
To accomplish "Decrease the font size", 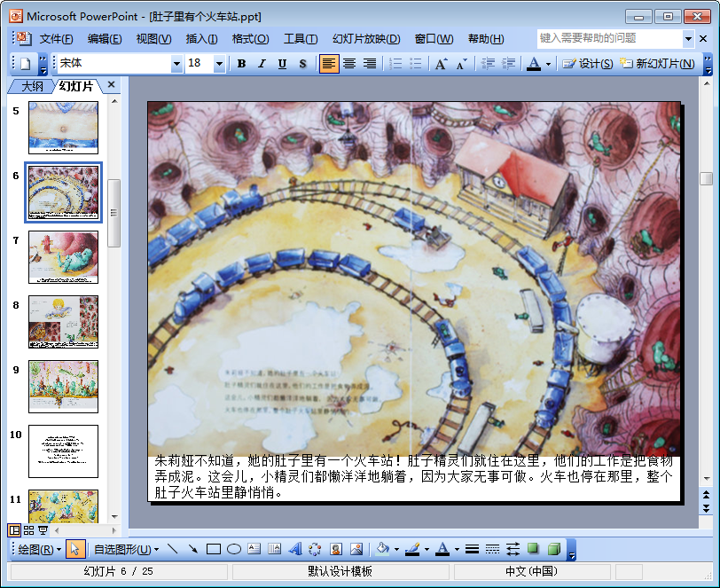I will click(461, 63).
